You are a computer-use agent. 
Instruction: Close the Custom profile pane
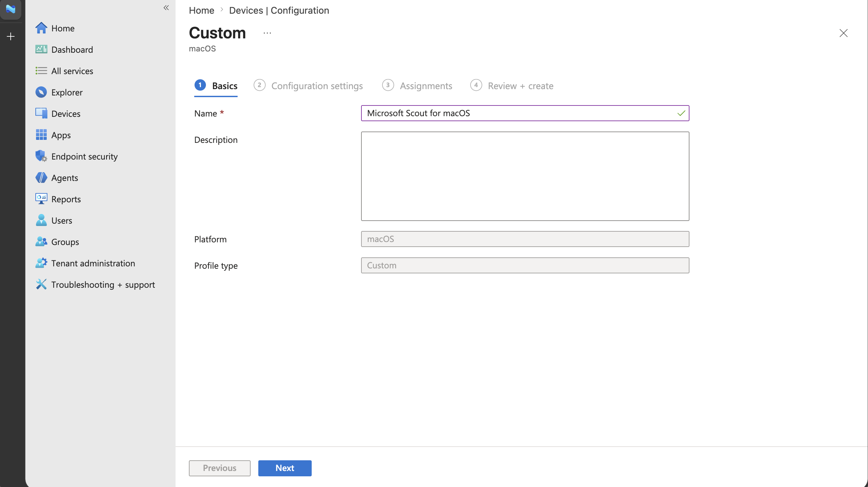pos(843,33)
